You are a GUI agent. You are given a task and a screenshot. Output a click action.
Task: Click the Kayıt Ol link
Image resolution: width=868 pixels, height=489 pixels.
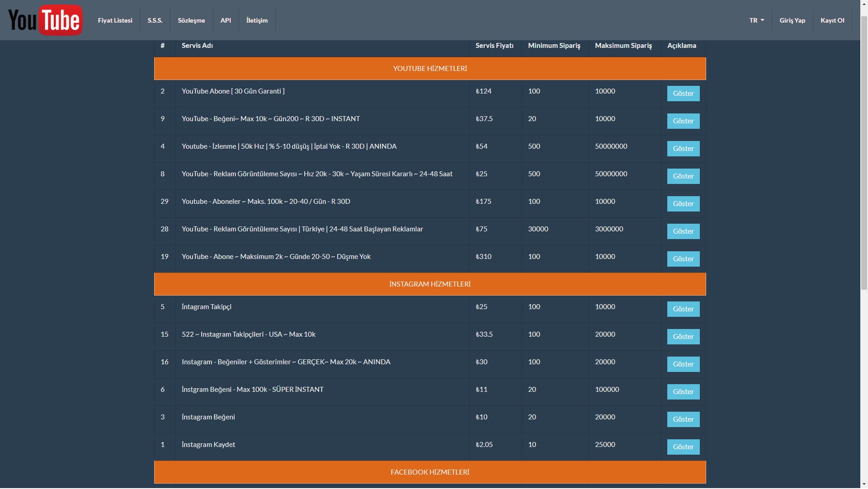(832, 20)
